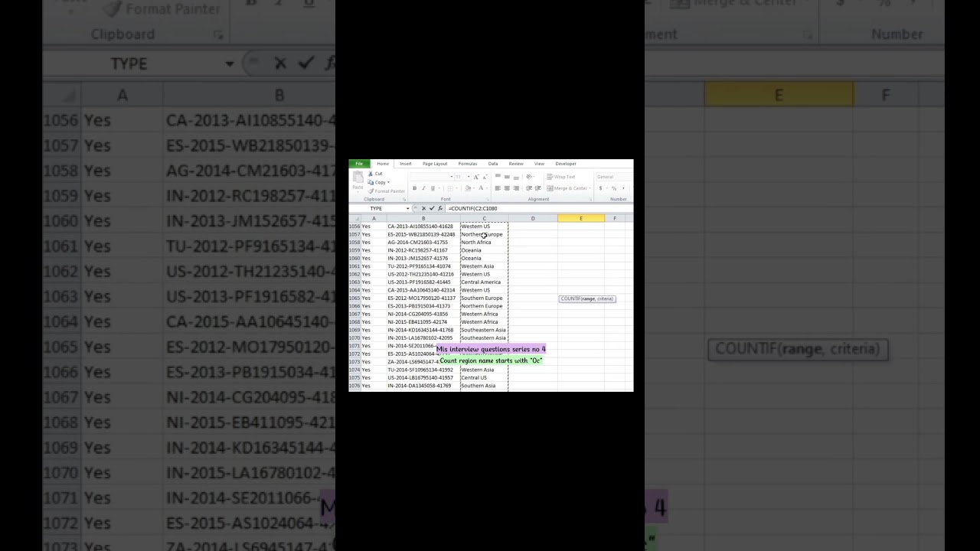Toggle Wrap Text

pyautogui.click(x=560, y=177)
